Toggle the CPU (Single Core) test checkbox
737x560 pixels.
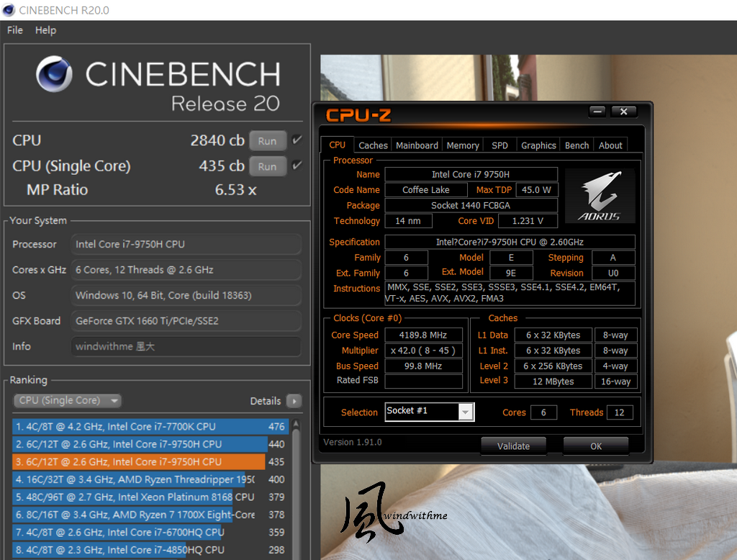[297, 165]
